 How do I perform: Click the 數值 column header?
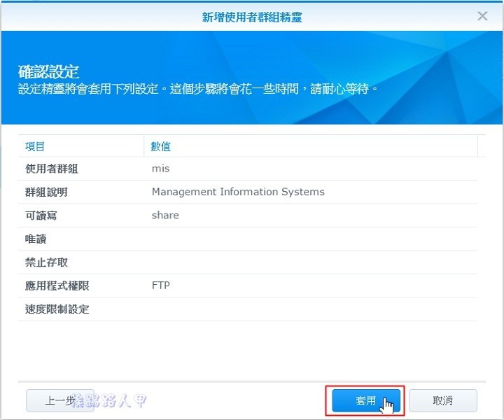coord(311,146)
